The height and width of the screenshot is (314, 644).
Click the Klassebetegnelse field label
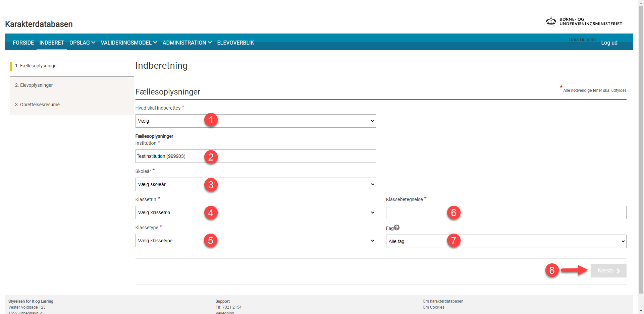[404, 199]
